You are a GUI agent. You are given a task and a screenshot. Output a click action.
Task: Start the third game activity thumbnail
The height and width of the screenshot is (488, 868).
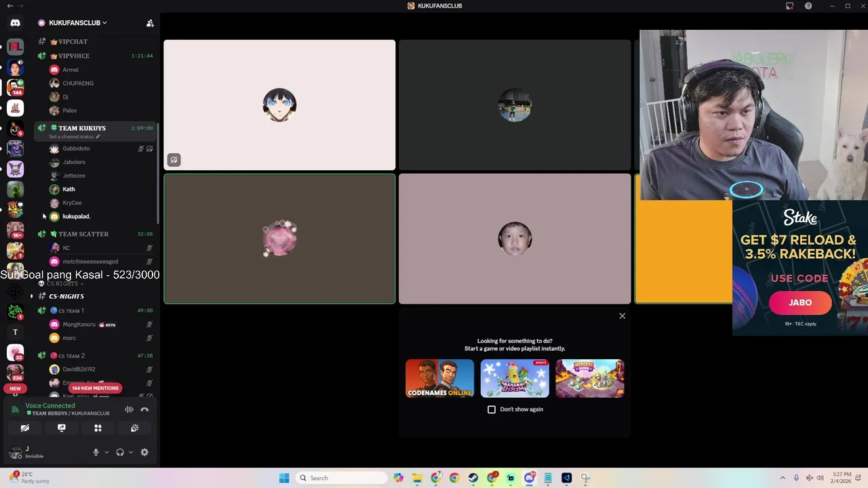[589, 378]
